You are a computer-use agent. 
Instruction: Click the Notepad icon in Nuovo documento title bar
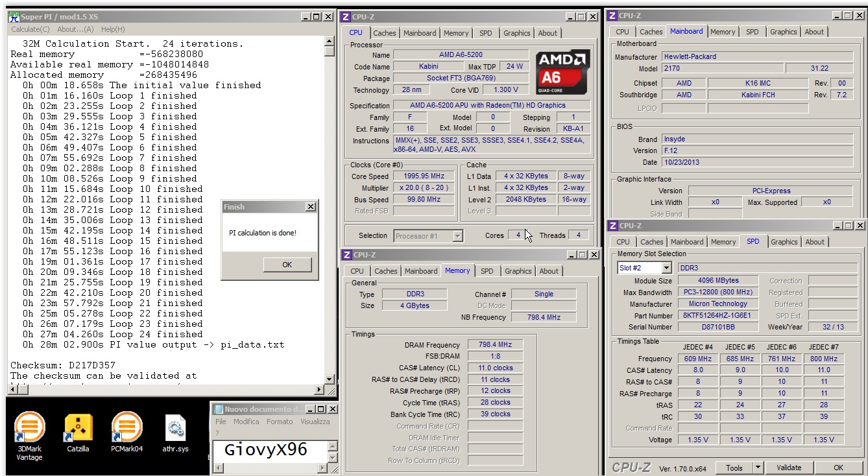point(219,409)
